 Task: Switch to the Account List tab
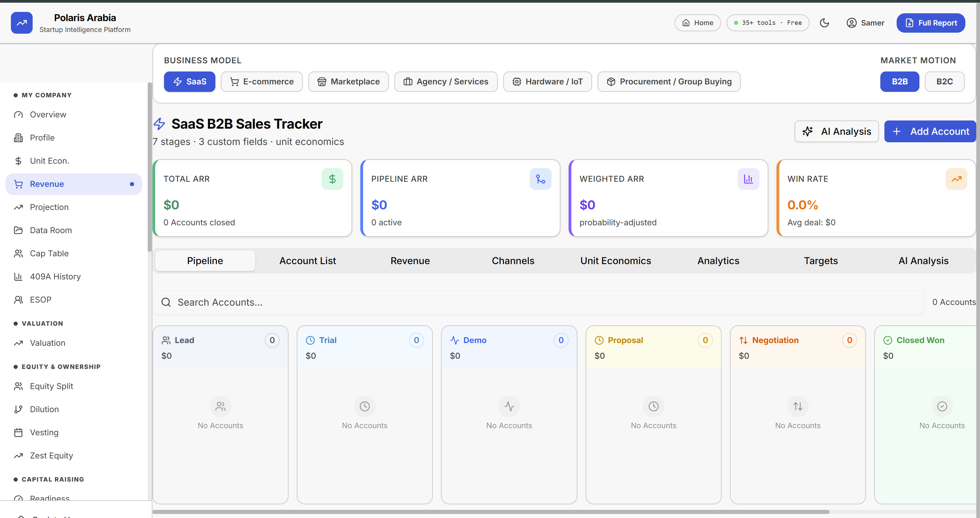[x=307, y=261]
